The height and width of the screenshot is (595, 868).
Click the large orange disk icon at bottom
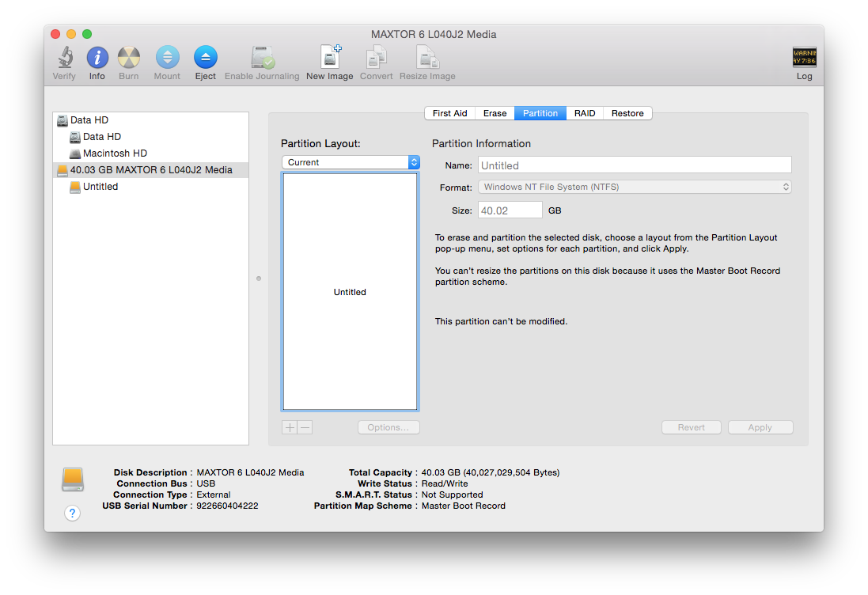73,479
